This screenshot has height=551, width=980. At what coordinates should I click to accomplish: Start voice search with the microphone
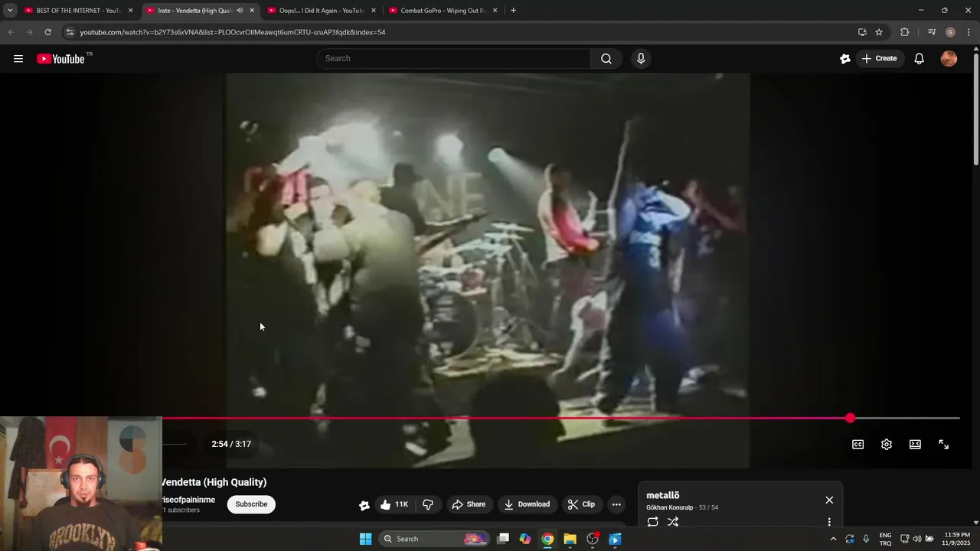(x=641, y=59)
